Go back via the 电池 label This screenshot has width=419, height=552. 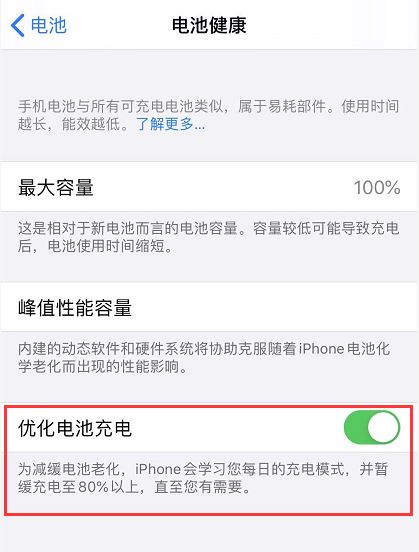[49, 25]
